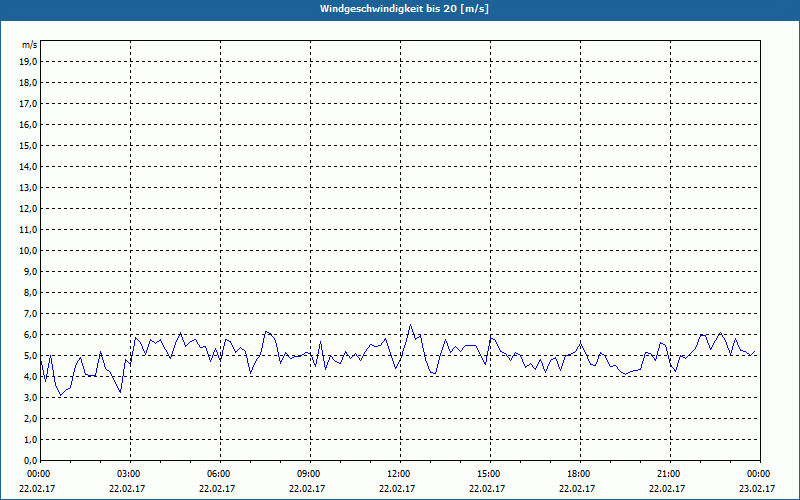Select the "2,0" y-axis value

pyautogui.click(x=30, y=418)
